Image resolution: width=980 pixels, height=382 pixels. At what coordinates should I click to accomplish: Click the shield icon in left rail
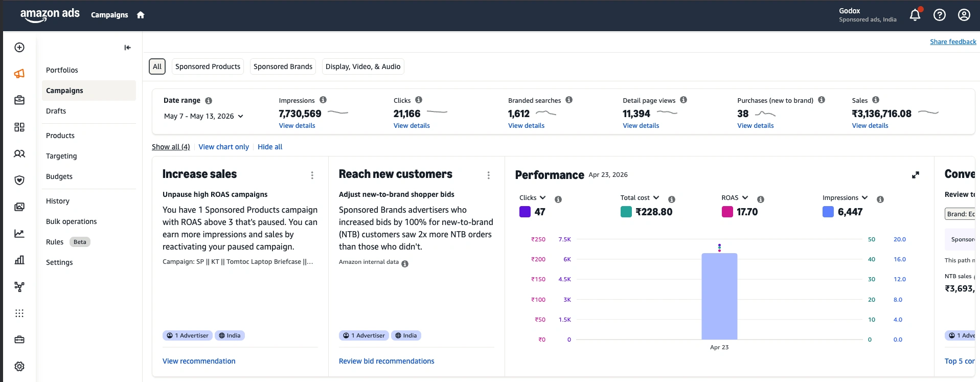[19, 181]
